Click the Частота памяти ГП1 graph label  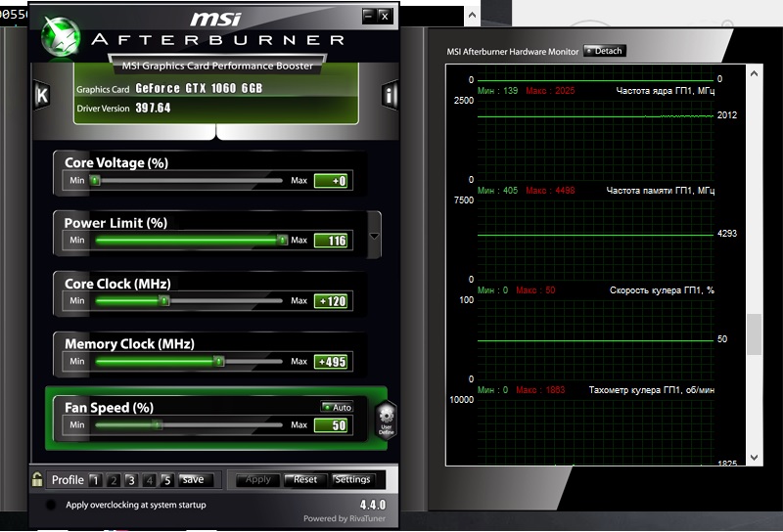click(x=660, y=190)
